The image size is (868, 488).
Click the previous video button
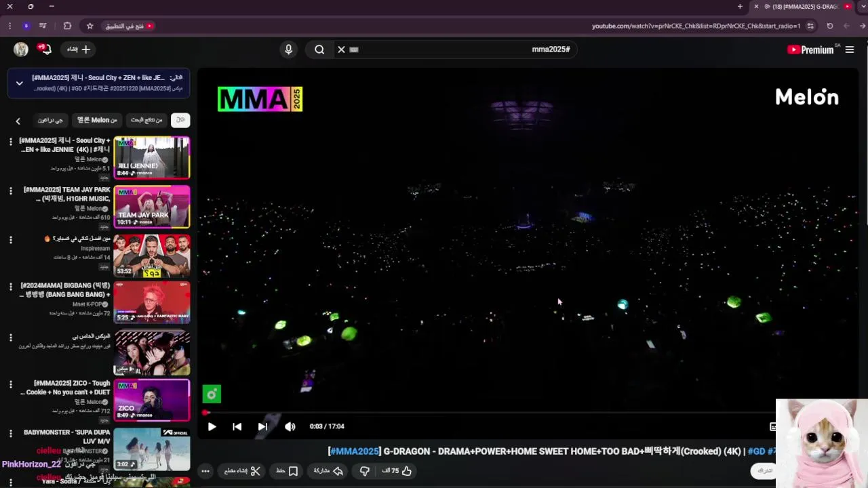[237, 426]
